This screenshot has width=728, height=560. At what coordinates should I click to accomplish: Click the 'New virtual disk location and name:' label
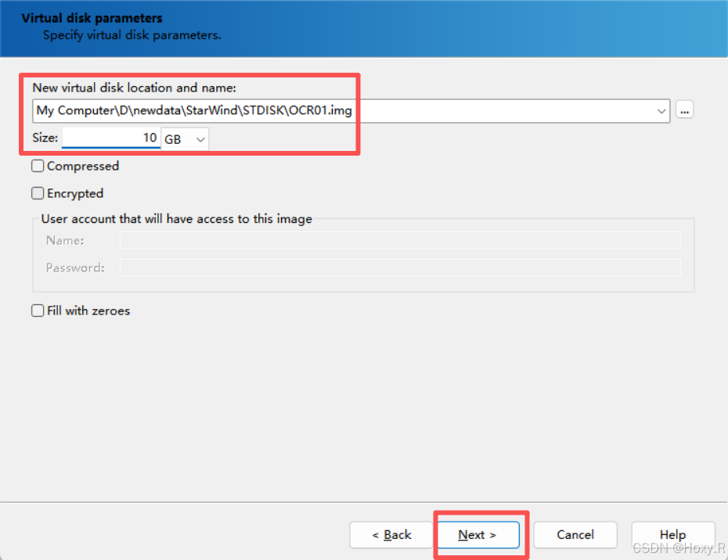tap(134, 88)
